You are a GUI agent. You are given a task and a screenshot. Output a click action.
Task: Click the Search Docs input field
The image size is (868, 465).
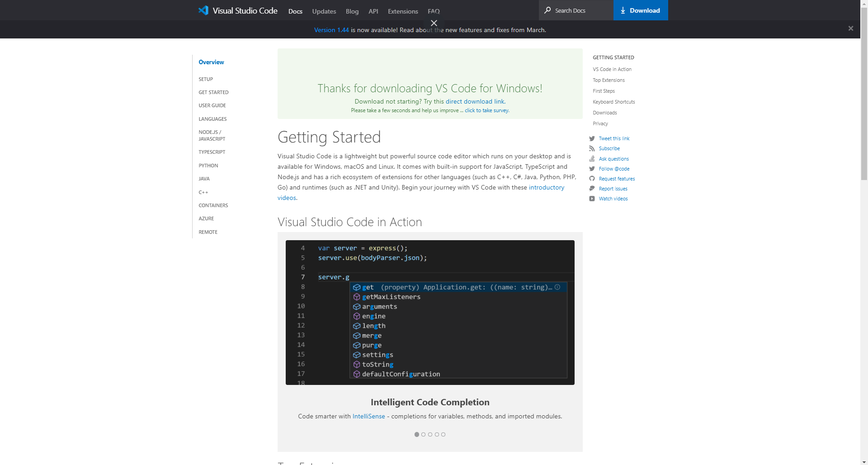click(576, 10)
